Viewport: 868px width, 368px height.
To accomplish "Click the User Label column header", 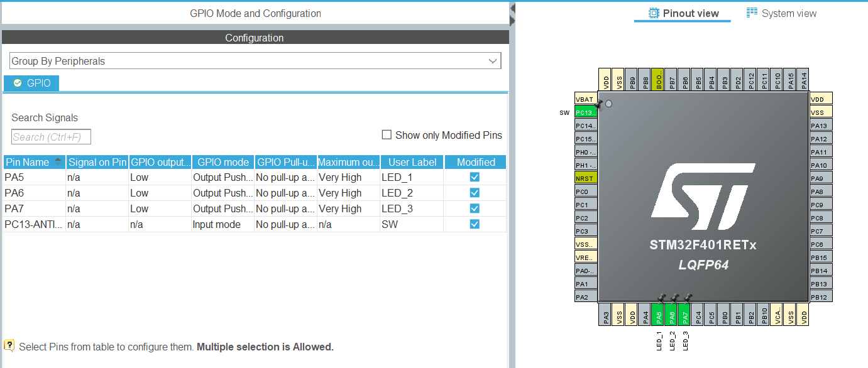I will 412,162.
